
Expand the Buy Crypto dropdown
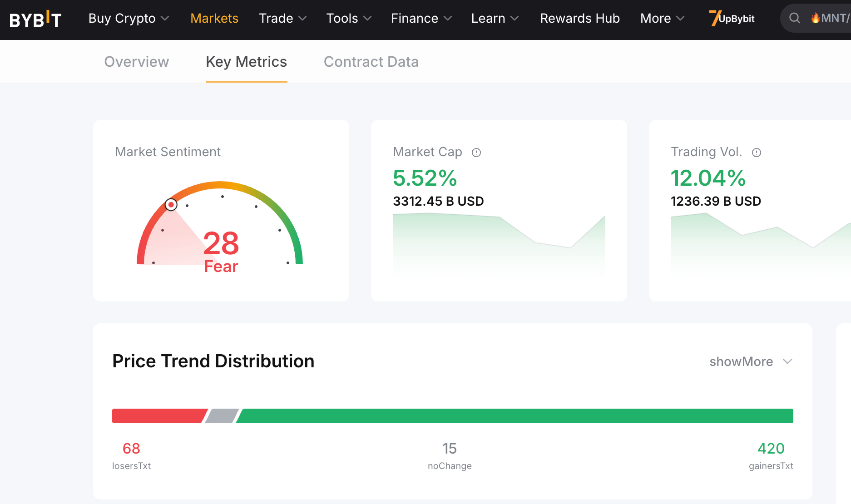click(129, 18)
